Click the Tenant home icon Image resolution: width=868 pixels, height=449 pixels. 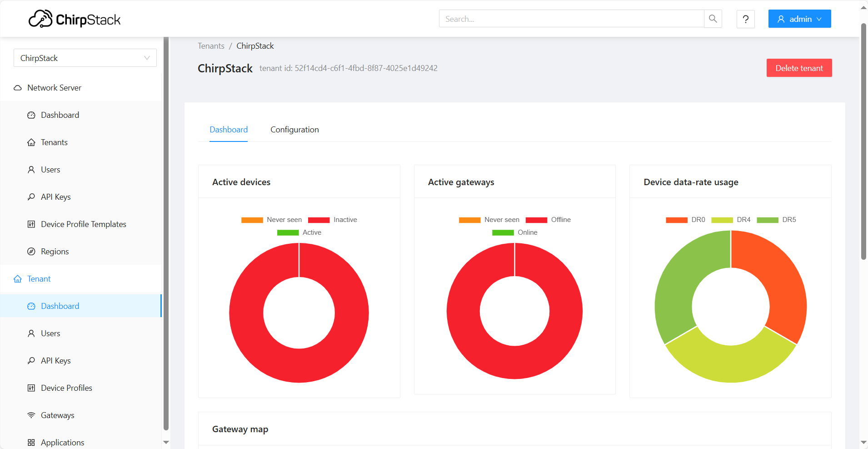[17, 278]
